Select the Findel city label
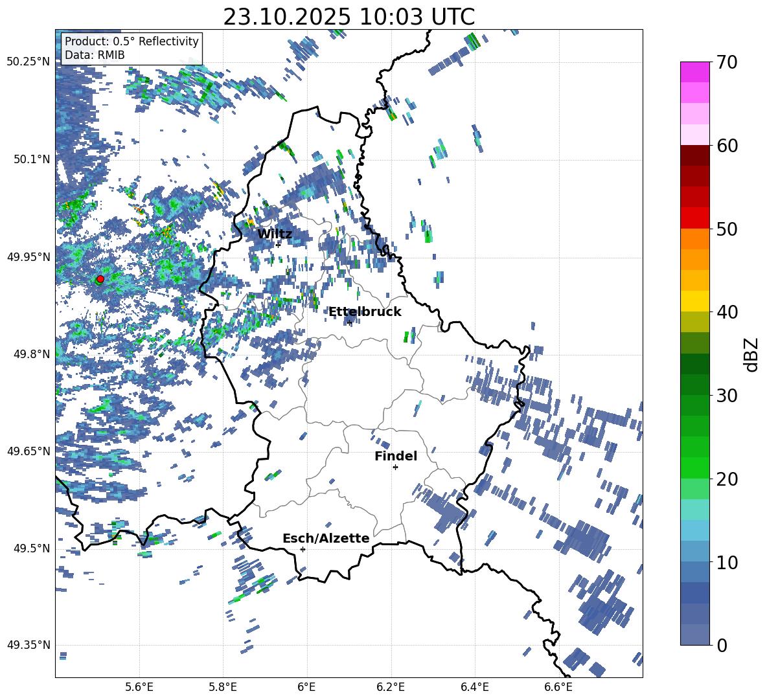Image resolution: width=767 pixels, height=700 pixels. click(x=396, y=456)
